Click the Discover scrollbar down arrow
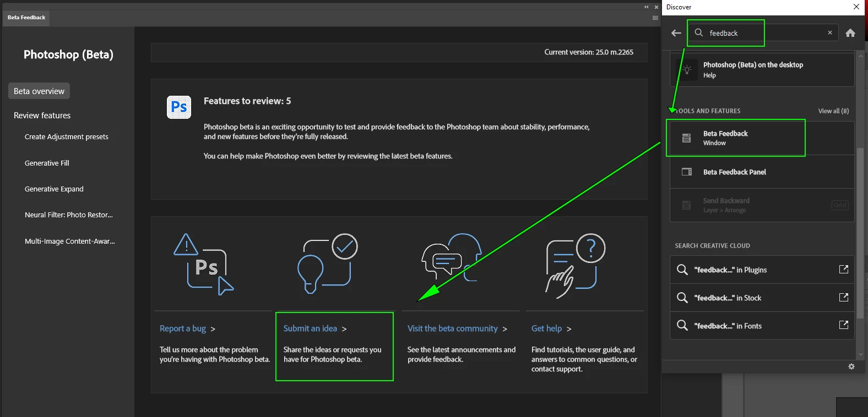 coord(860,355)
